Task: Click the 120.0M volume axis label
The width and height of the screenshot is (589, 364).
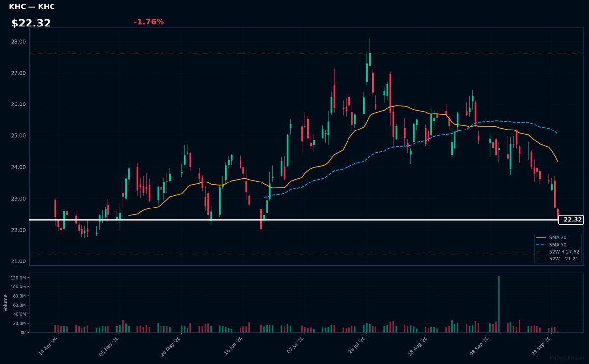Action: point(18,278)
